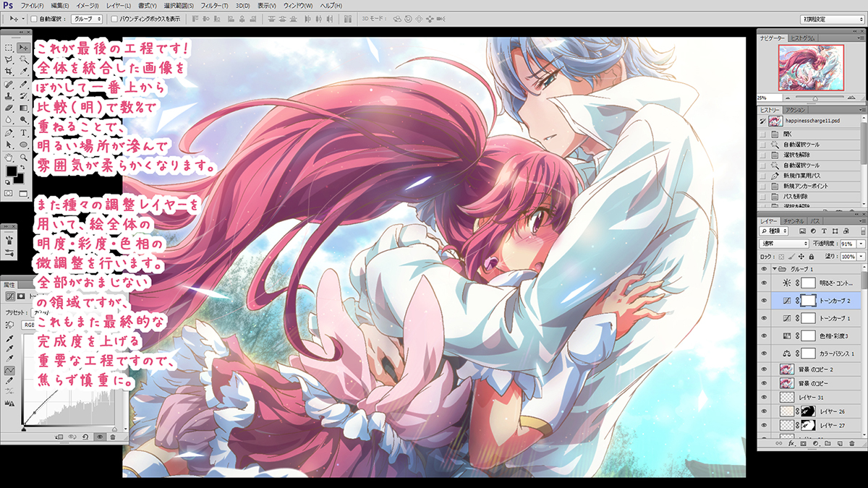
Task: Select the Rectangular Marquee tool
Action: coord(9,47)
